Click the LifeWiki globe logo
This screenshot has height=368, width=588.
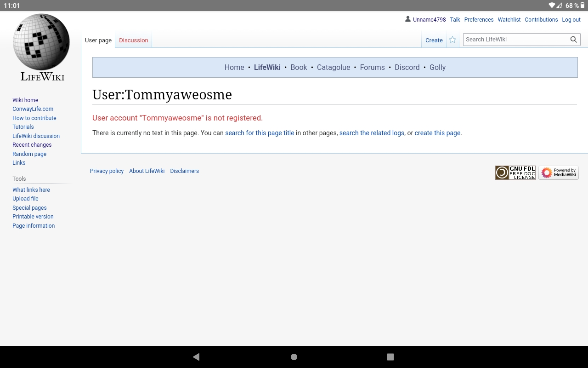click(x=41, y=47)
